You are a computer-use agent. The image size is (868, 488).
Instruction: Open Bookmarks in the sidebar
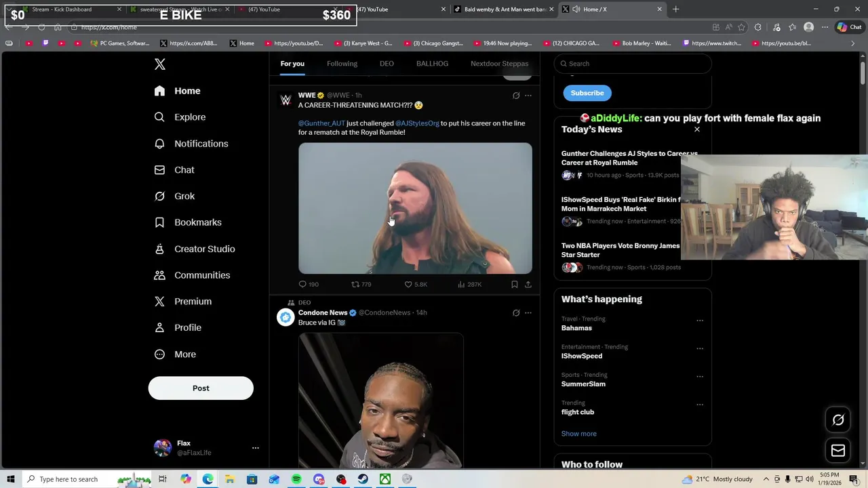(188, 222)
